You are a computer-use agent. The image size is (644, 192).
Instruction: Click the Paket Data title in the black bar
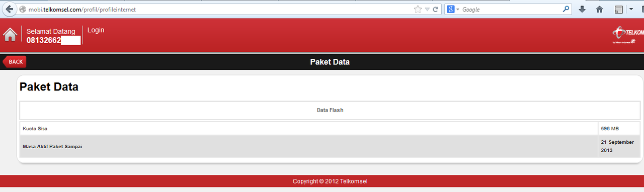click(x=330, y=62)
